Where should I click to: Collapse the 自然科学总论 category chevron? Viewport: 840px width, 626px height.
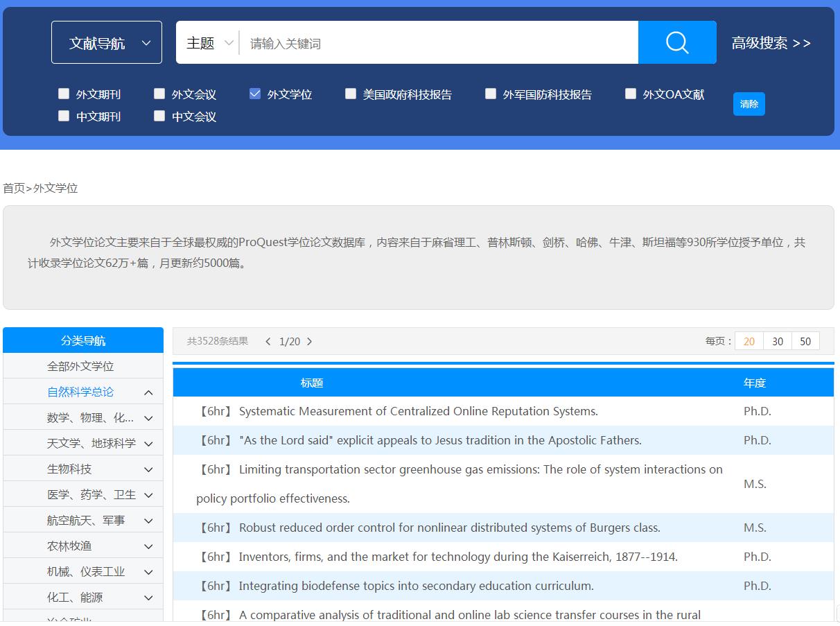pyautogui.click(x=148, y=392)
